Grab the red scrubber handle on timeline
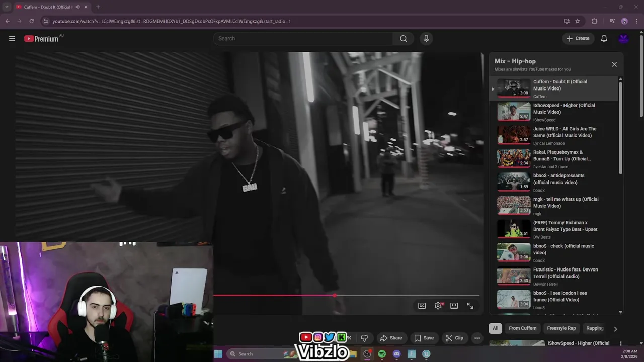 click(335, 295)
